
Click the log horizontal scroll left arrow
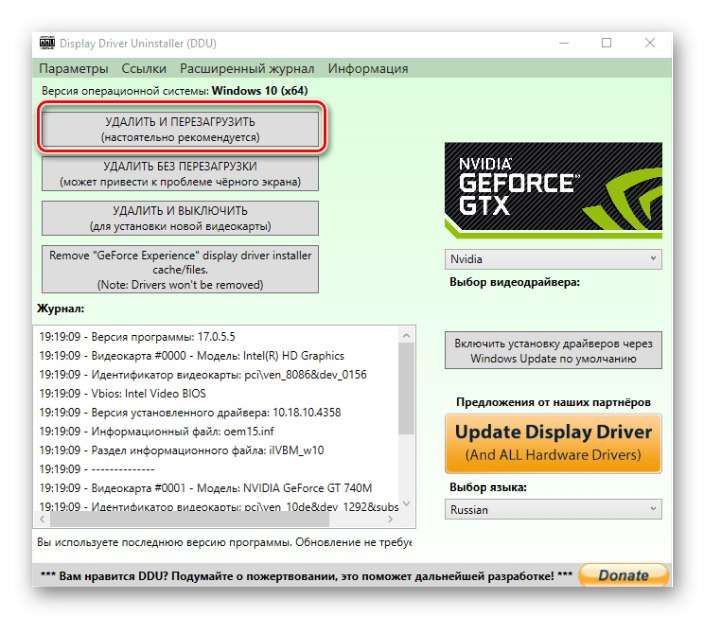[x=42, y=519]
